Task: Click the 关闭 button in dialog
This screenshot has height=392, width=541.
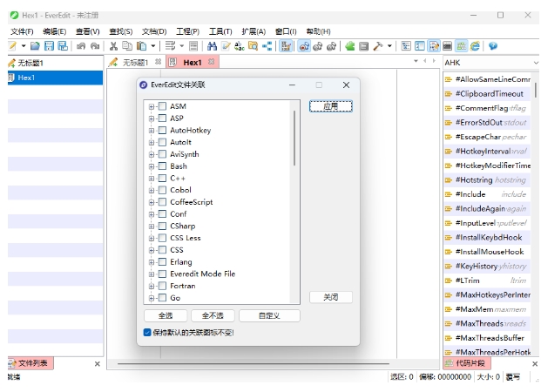Action: [331, 297]
